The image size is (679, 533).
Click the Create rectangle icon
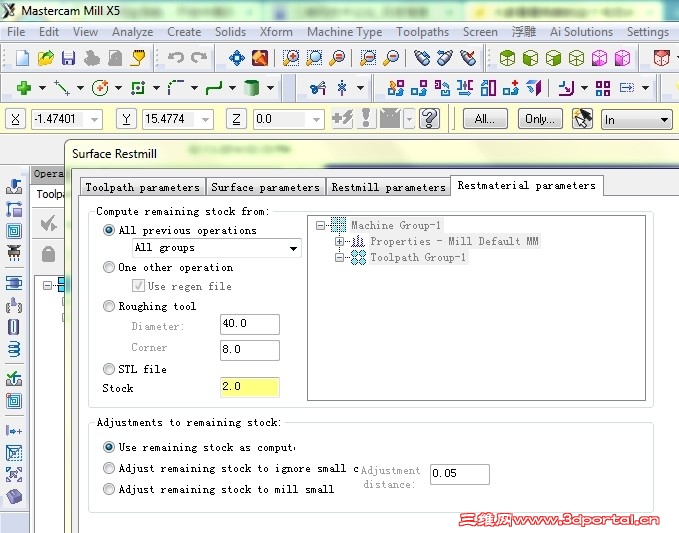click(x=138, y=88)
